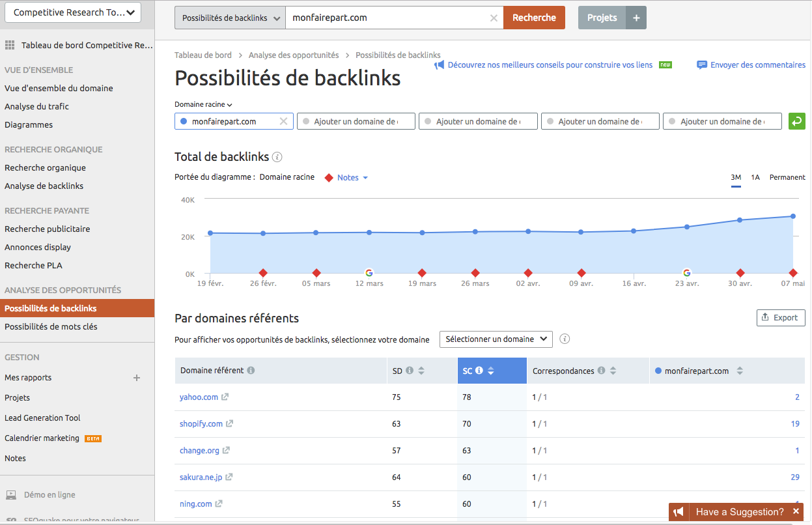Image resolution: width=812 pixels, height=525 pixels.
Task: Click the Google update marker at 12 mars
Action: [x=369, y=273]
